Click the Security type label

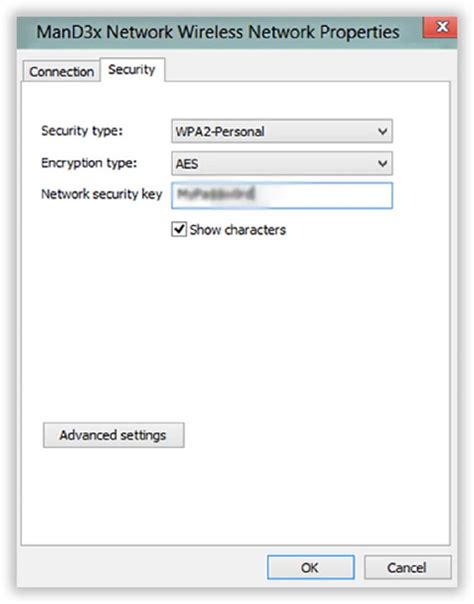click(82, 131)
